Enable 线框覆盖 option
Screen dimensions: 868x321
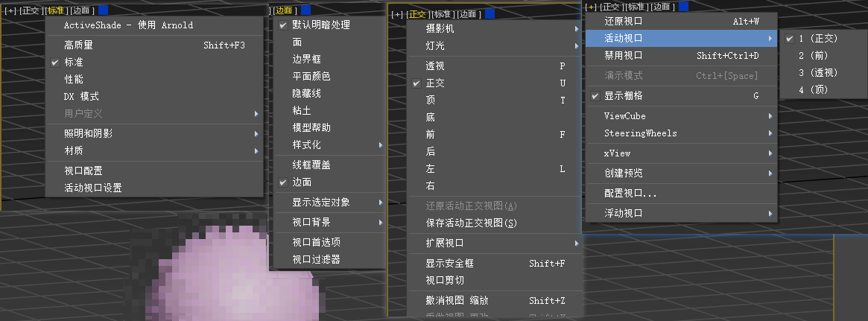point(329,165)
